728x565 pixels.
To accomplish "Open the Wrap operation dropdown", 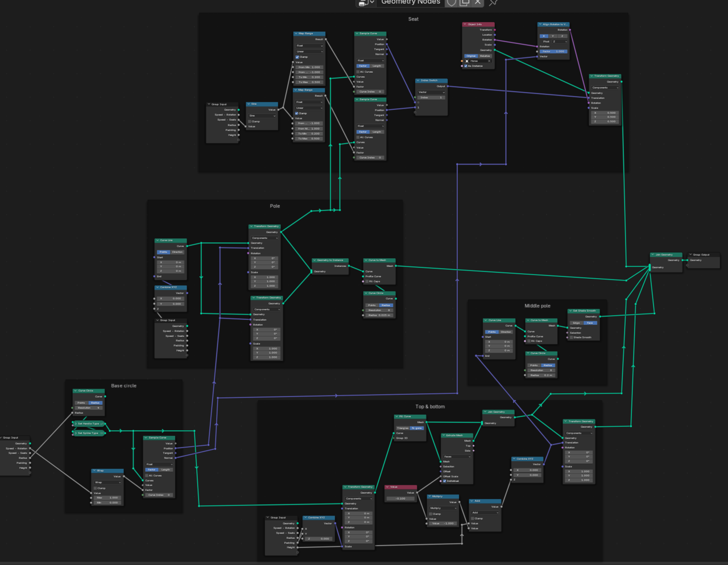I will (x=108, y=482).
